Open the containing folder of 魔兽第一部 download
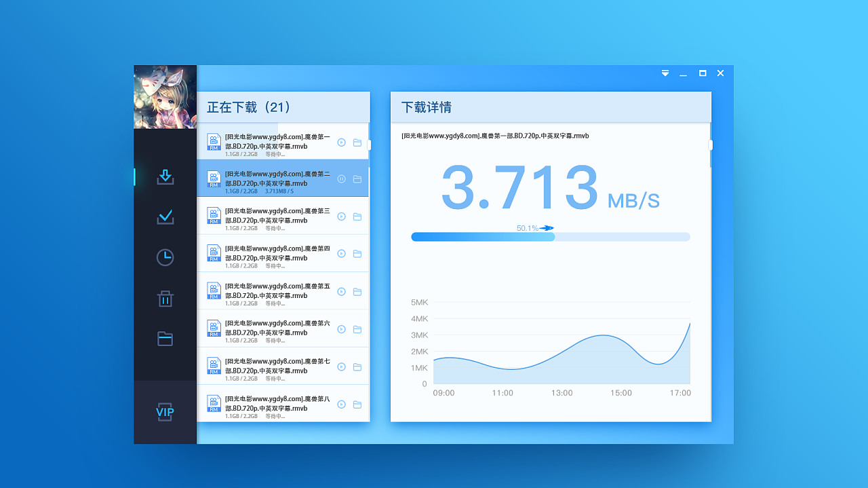Image resolution: width=868 pixels, height=488 pixels. point(357,143)
